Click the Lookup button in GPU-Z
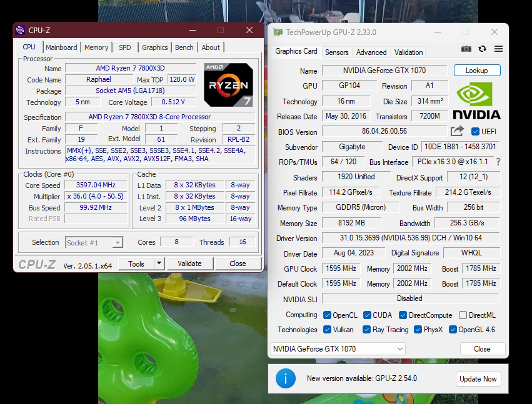The width and height of the screenshot is (532, 404). click(x=477, y=71)
